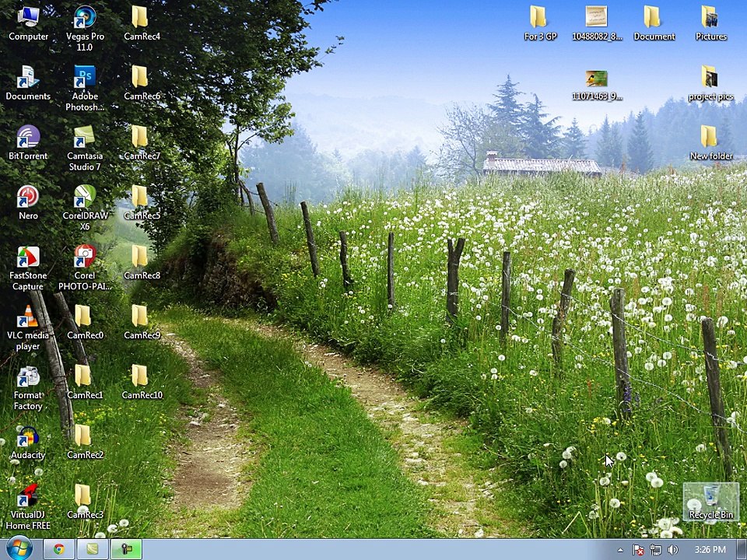Viewport: 747px width, 560px height.
Task: Select the VirtualDJ Home FREE shortcut
Action: point(28,508)
